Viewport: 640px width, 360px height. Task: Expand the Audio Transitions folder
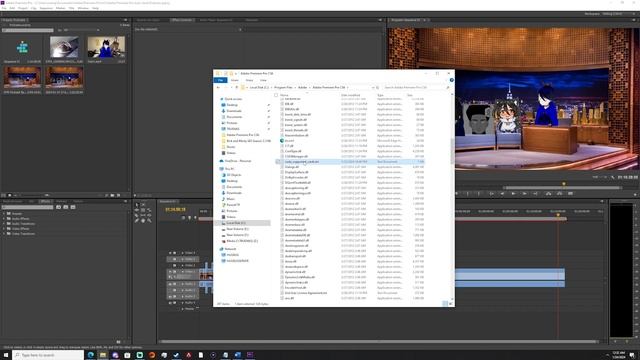(x=4, y=224)
